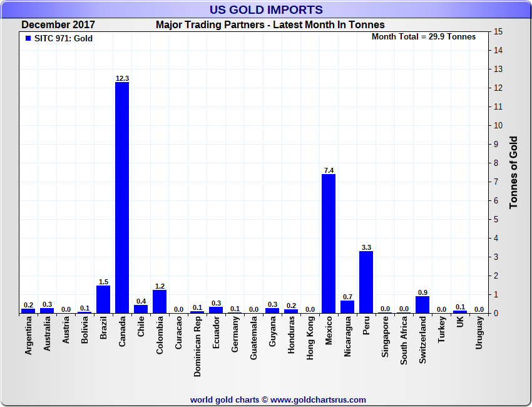Click the 'Uruguay' axis label

(479, 332)
